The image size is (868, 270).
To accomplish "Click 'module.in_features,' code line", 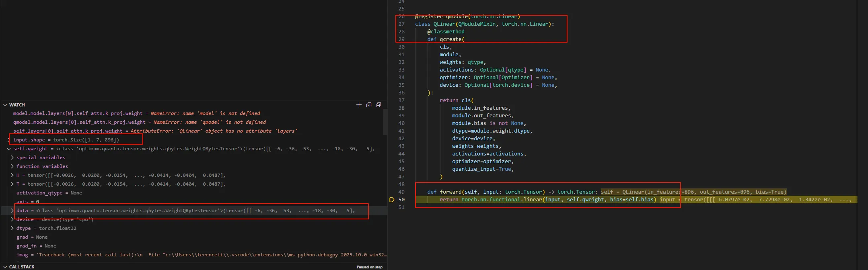I will (x=481, y=108).
